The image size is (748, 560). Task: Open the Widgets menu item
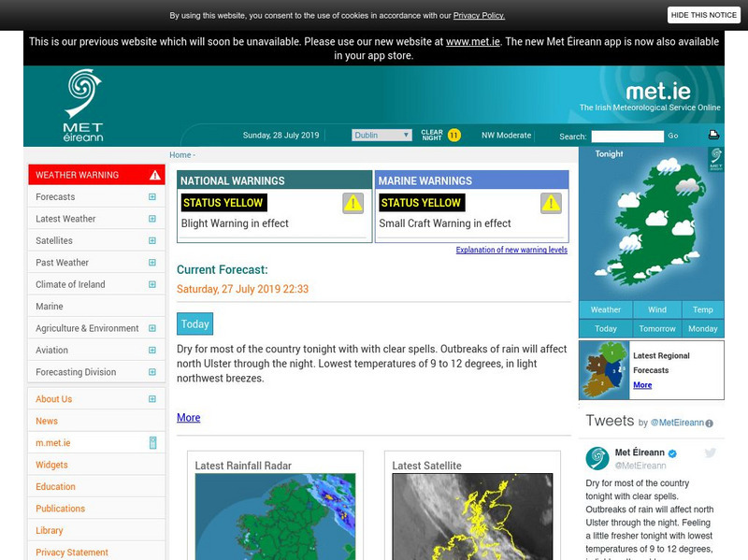coord(96,465)
